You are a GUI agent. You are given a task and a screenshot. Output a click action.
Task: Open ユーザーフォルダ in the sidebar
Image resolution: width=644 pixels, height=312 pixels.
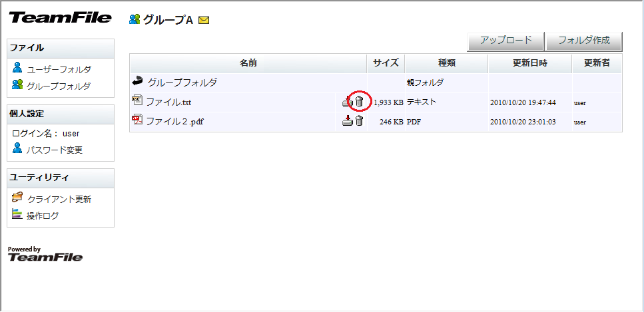tap(59, 69)
